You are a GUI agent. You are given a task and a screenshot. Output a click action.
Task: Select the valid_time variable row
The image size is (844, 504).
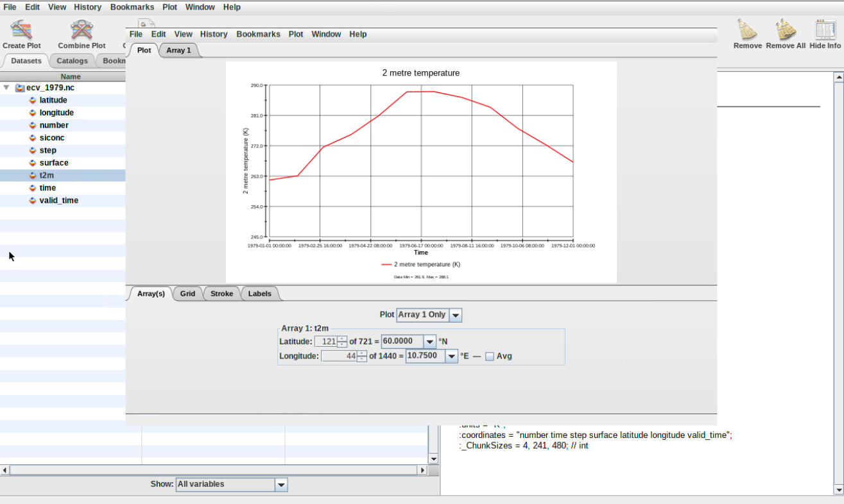(63, 200)
